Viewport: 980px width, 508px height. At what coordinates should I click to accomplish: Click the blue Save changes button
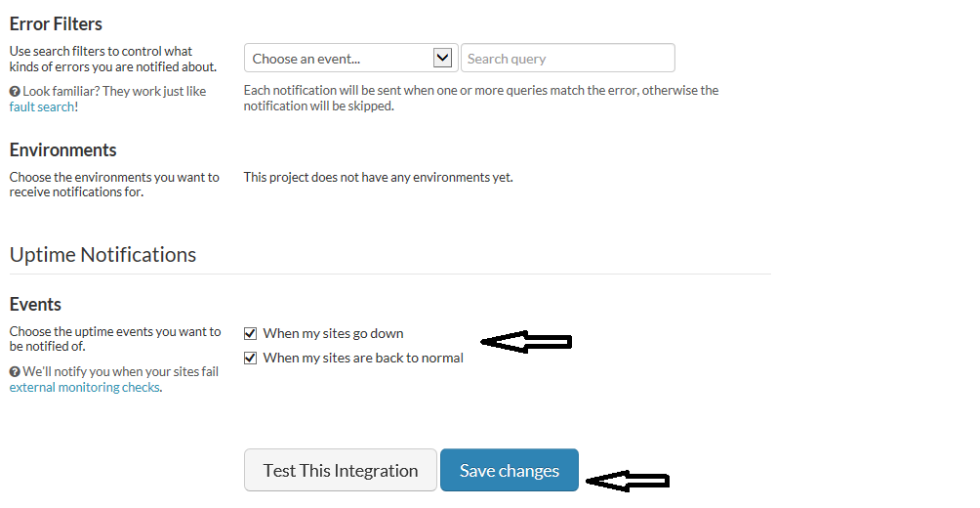(509, 470)
